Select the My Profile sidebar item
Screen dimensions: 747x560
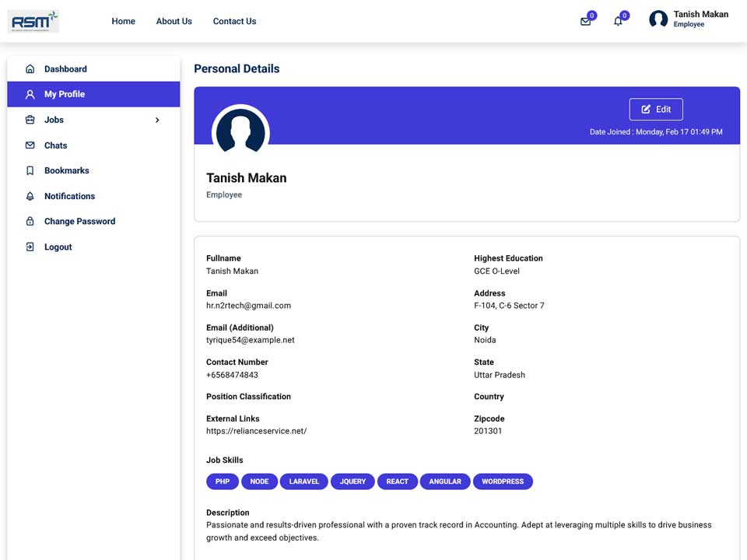pos(93,94)
